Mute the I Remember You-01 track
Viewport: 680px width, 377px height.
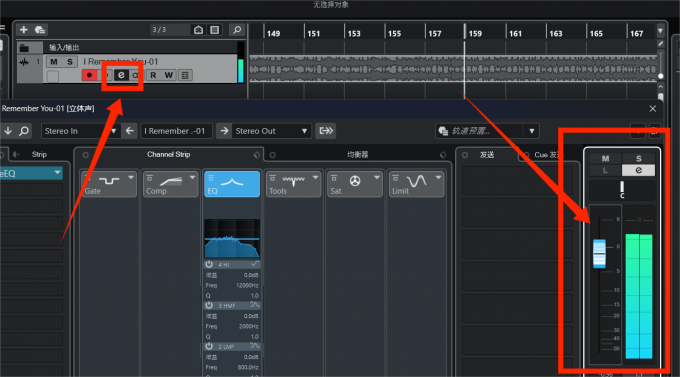[54, 62]
